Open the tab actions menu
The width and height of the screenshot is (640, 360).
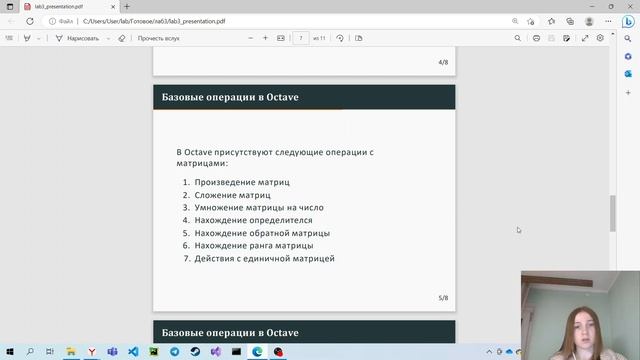coord(10,7)
